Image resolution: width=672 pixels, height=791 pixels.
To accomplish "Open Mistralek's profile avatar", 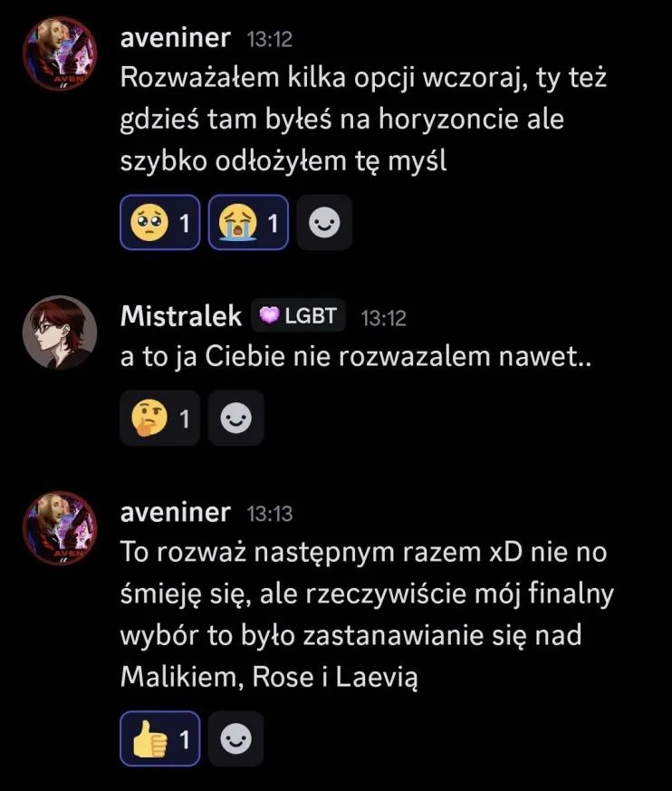I will 58,332.
